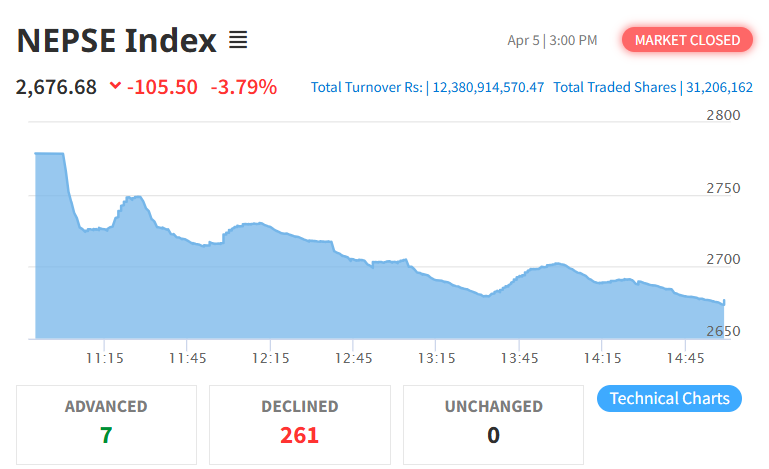Viewport: 769px width, 469px height.
Task: Open the Technical Charts button
Action: [669, 398]
